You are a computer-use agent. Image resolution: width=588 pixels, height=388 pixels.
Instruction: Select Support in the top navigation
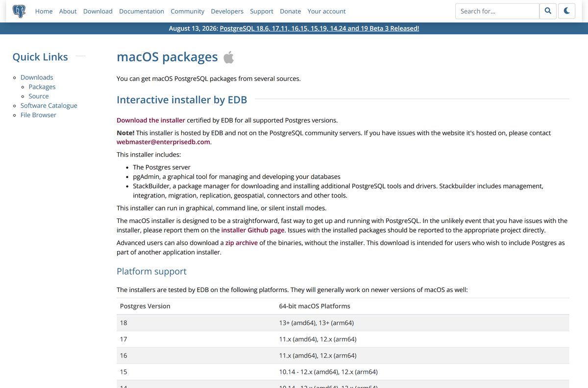[262, 11]
